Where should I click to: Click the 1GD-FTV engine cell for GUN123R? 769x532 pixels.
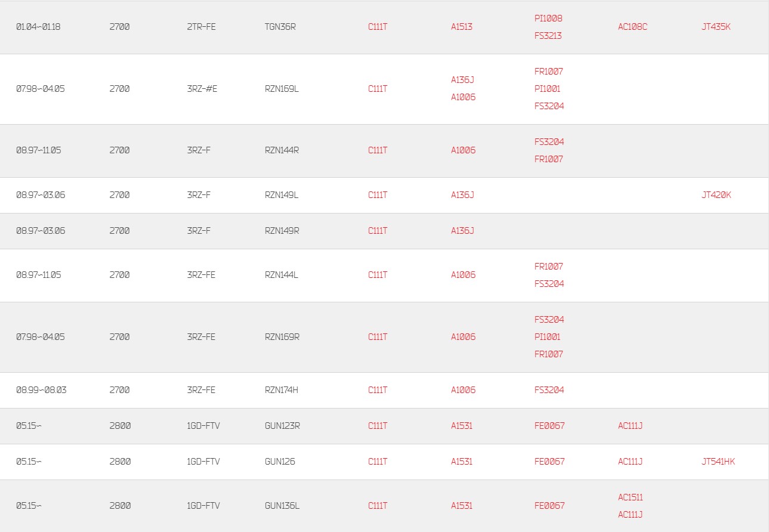coord(203,426)
